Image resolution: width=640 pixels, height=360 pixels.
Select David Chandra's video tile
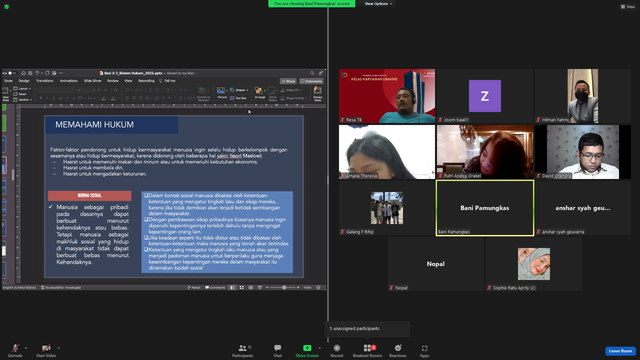click(583, 152)
